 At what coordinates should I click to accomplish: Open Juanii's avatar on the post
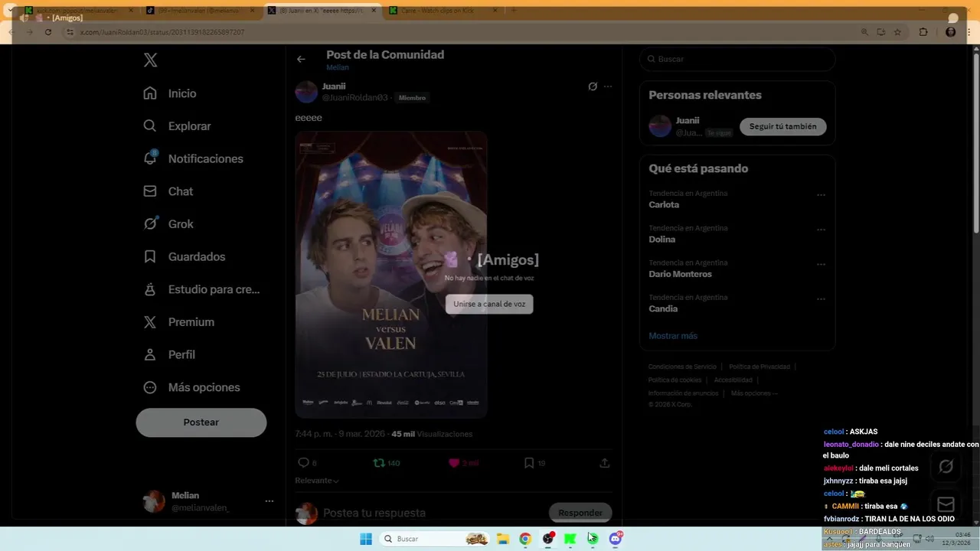pyautogui.click(x=306, y=92)
